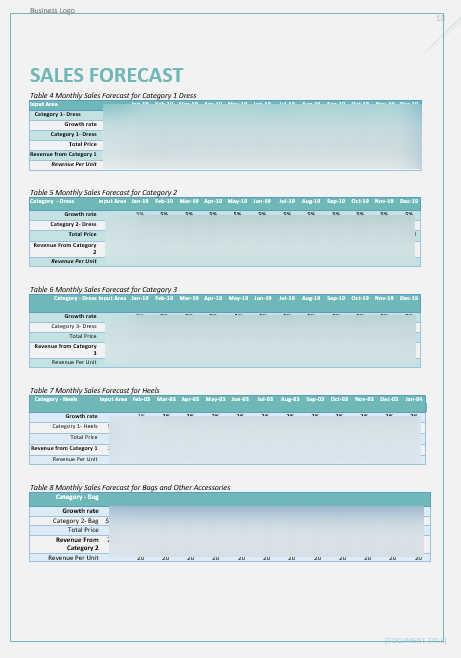Screen dimensions: 461x658
Task: Select the Category 3- Dress row label
Action: pos(74,326)
